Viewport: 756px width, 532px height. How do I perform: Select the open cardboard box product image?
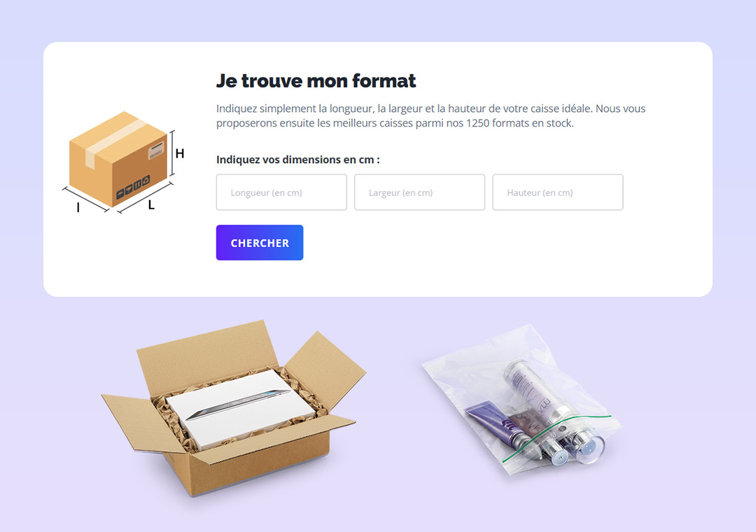point(233,407)
